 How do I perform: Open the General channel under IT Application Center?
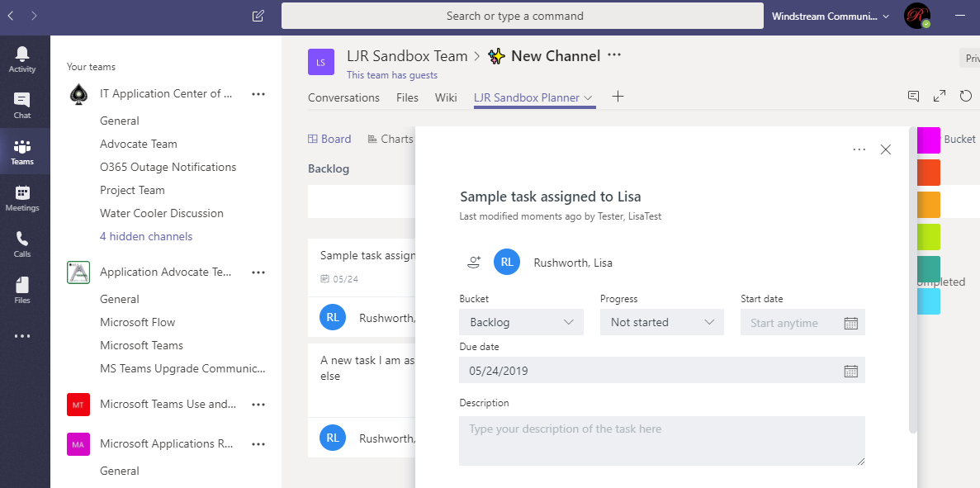tap(120, 121)
